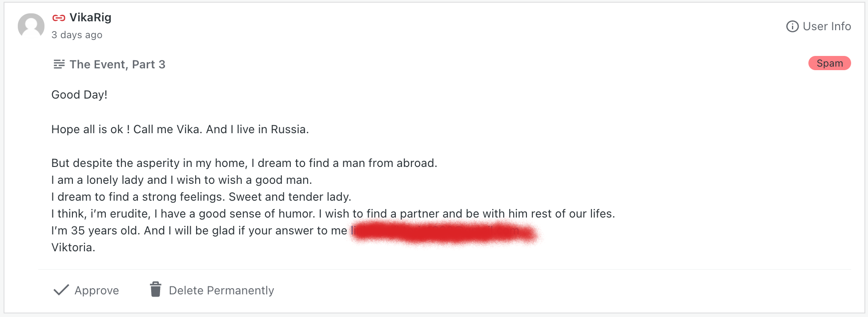This screenshot has height=317, width=868.
Task: Click the Approve checkmark icon
Action: point(61,290)
